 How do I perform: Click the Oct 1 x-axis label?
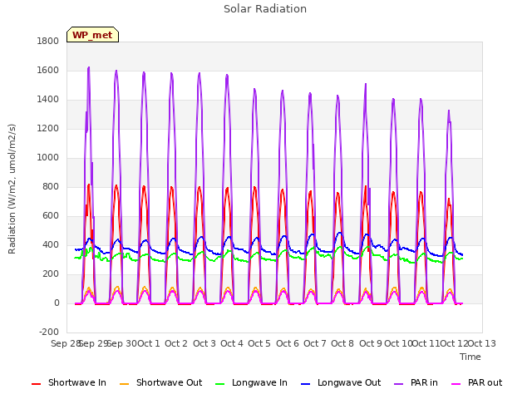click(149, 343)
